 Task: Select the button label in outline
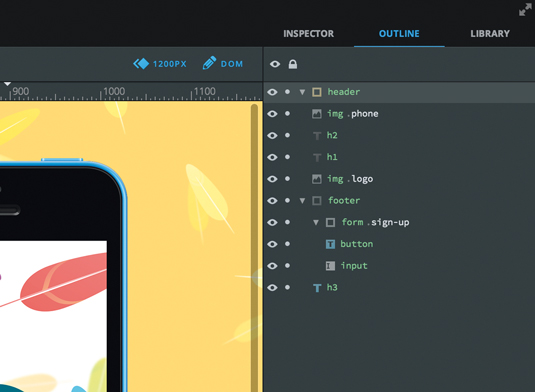tap(357, 244)
